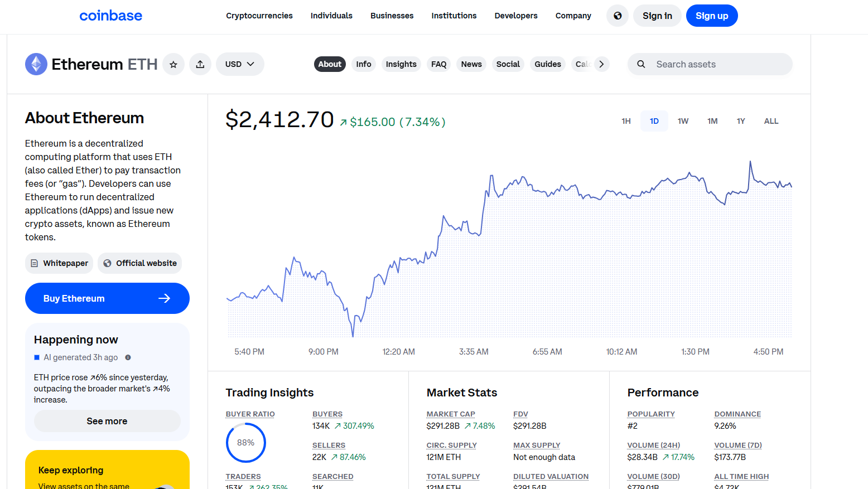The image size is (868, 489).
Task: Click the VOLUME (24H) label
Action: pos(654,446)
